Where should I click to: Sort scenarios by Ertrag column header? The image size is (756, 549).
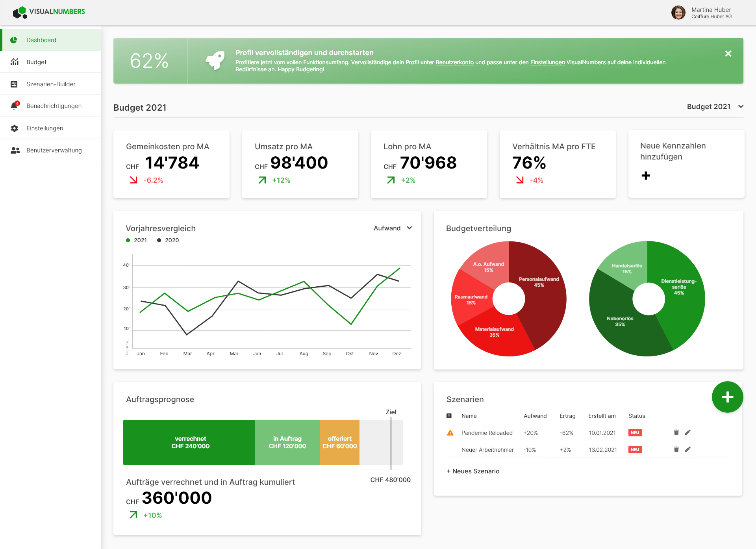pyautogui.click(x=567, y=416)
